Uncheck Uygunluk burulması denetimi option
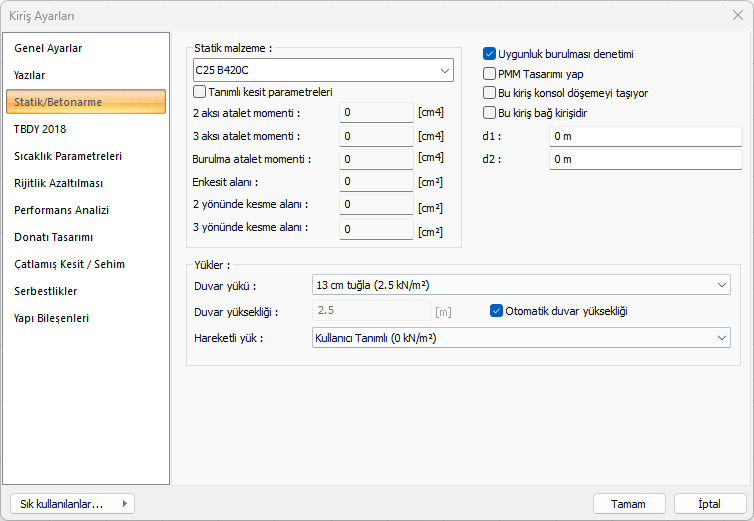754x521 pixels. 490,54
